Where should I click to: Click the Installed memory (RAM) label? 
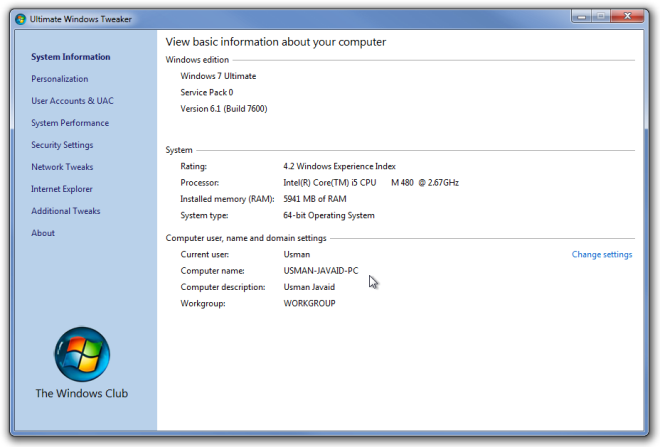tap(227, 199)
